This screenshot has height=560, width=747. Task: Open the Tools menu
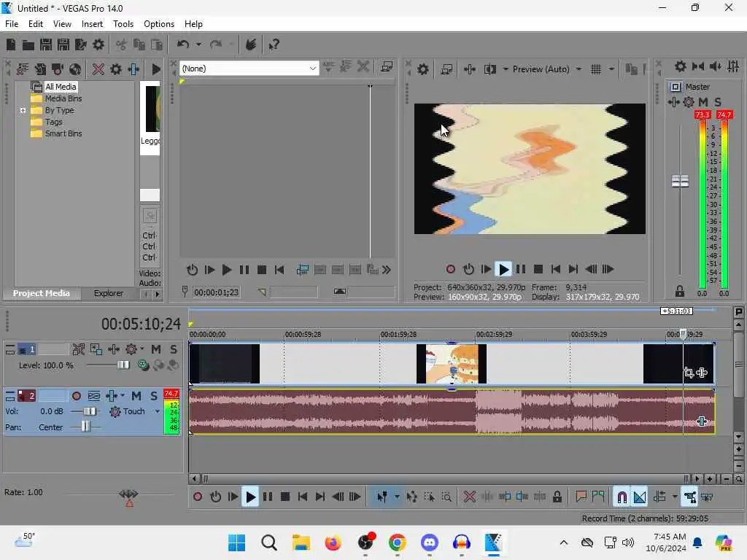[123, 24]
